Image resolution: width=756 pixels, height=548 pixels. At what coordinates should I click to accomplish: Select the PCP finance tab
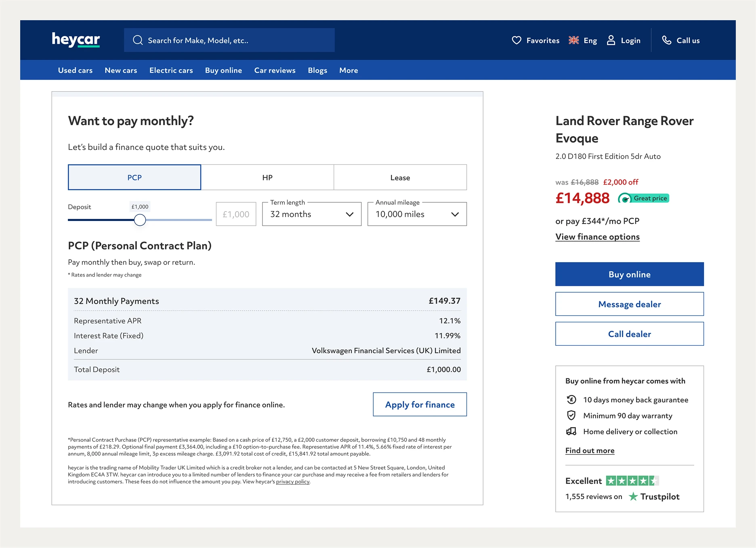tap(134, 177)
